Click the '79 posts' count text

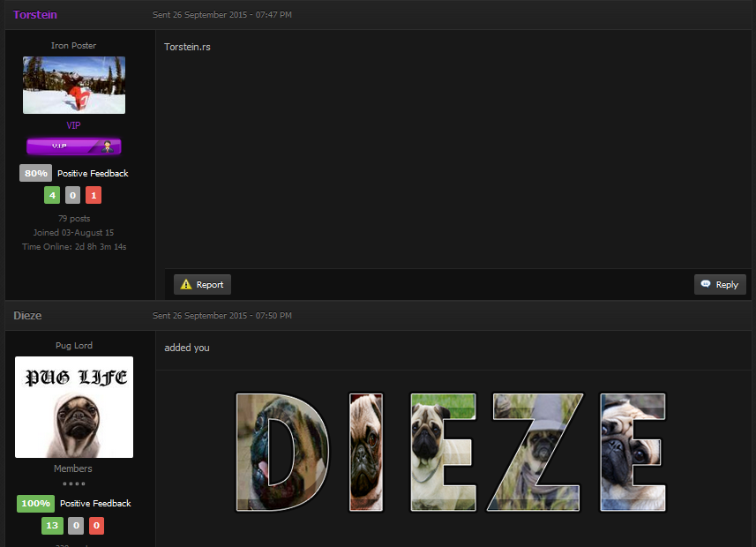74,219
